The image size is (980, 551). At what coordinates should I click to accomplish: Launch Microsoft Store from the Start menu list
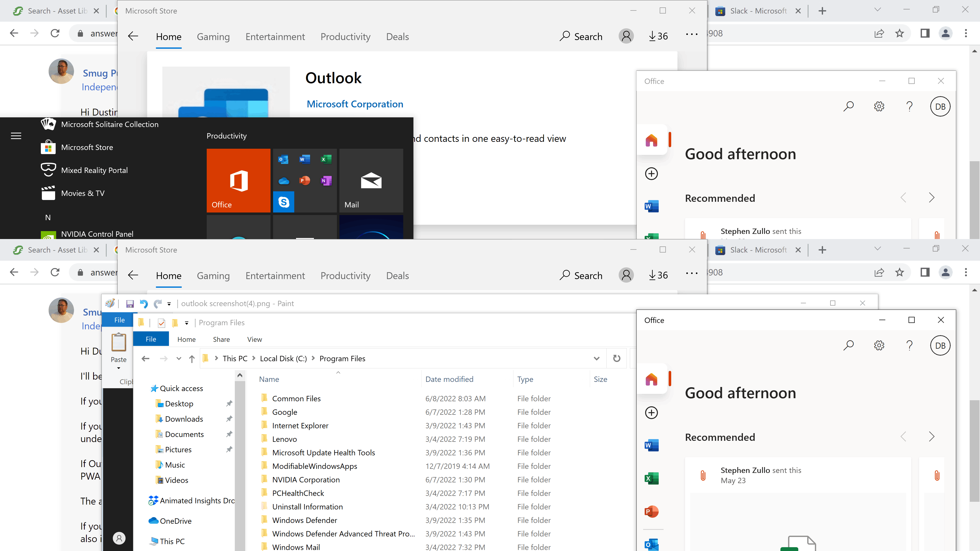pos(87,147)
